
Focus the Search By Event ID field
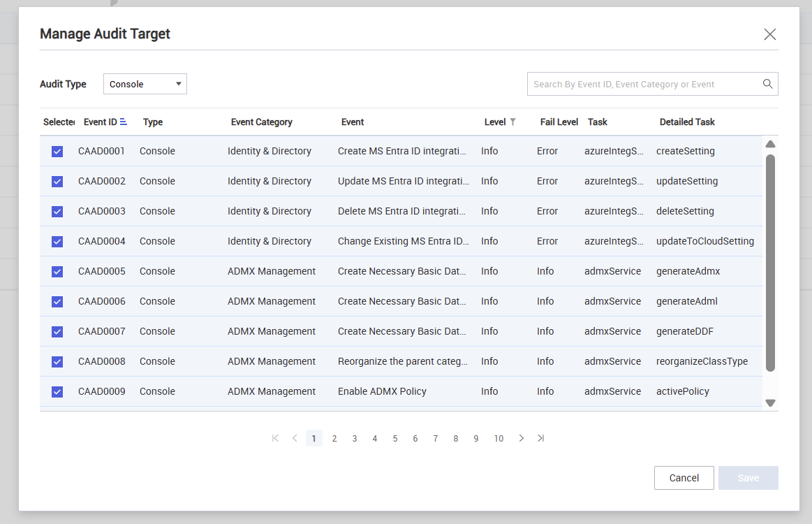tap(642, 84)
